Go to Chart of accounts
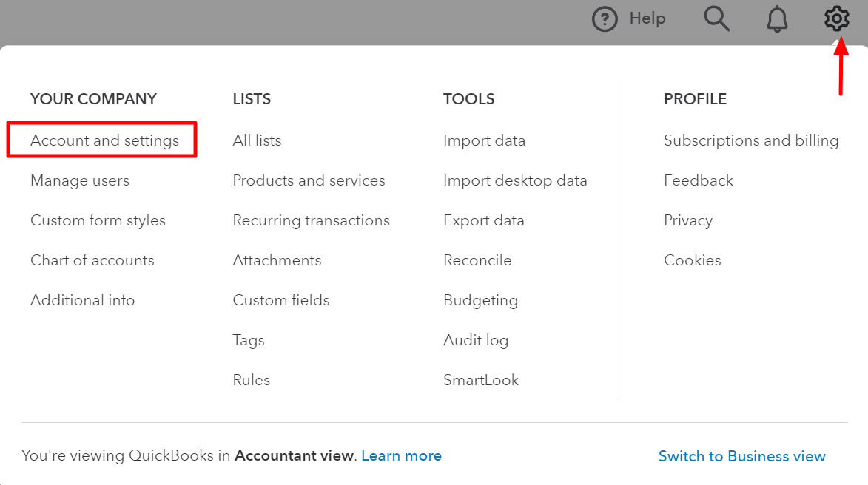The width and height of the screenshot is (868, 485). pyautogui.click(x=92, y=260)
